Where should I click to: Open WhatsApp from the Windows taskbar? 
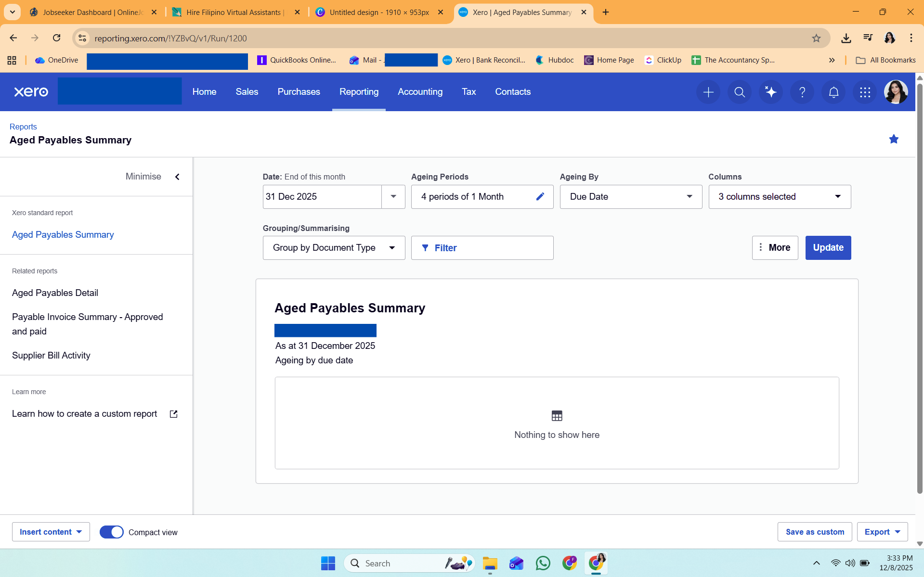[543, 563]
